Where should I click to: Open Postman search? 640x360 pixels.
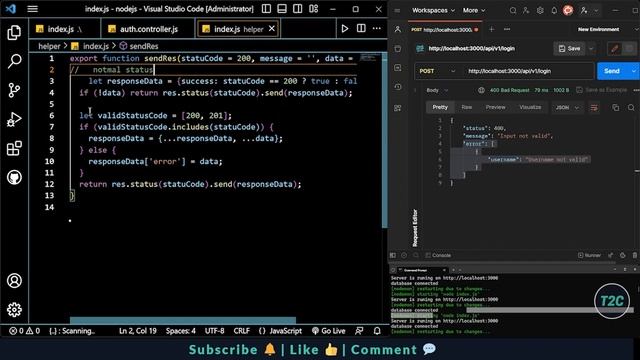(x=513, y=11)
